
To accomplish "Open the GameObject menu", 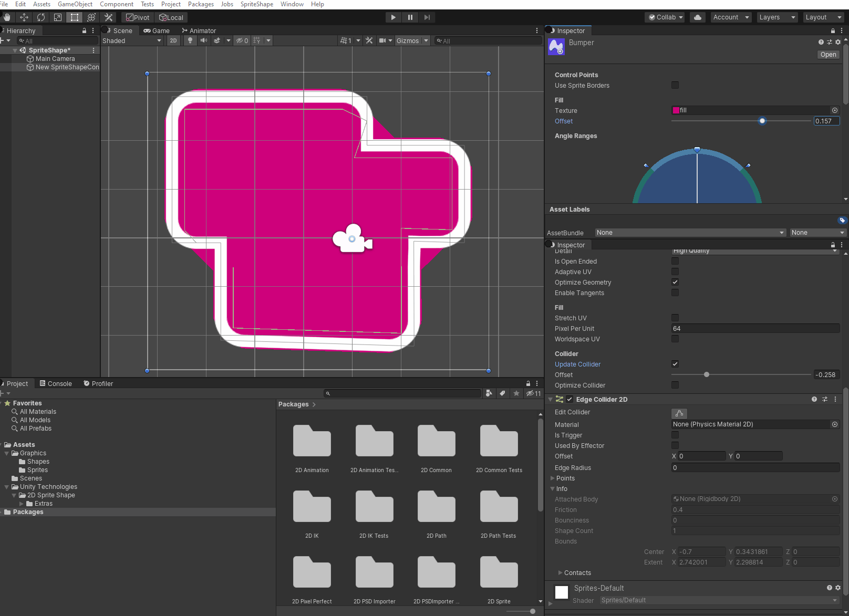I will pos(75,4).
